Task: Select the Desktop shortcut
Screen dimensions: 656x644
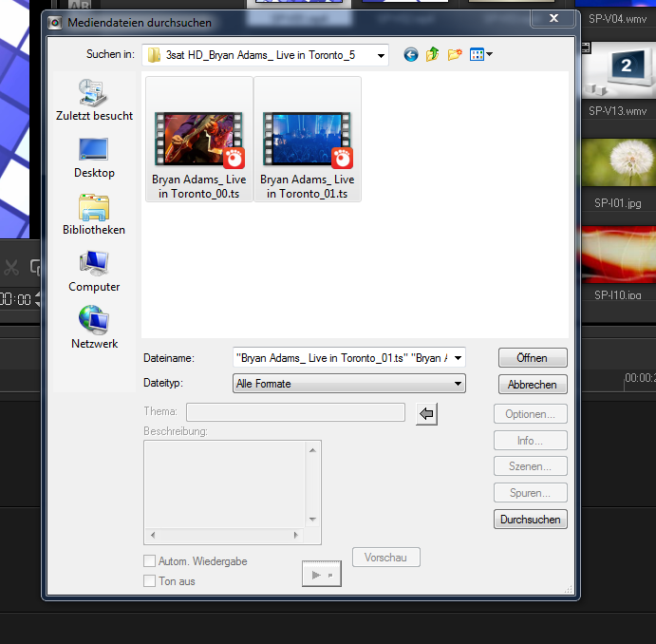Action: pos(94,159)
